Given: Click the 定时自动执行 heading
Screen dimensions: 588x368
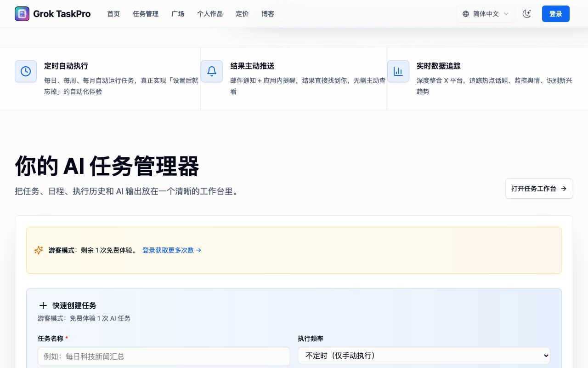Looking at the screenshot, I should pyautogui.click(x=66, y=66).
